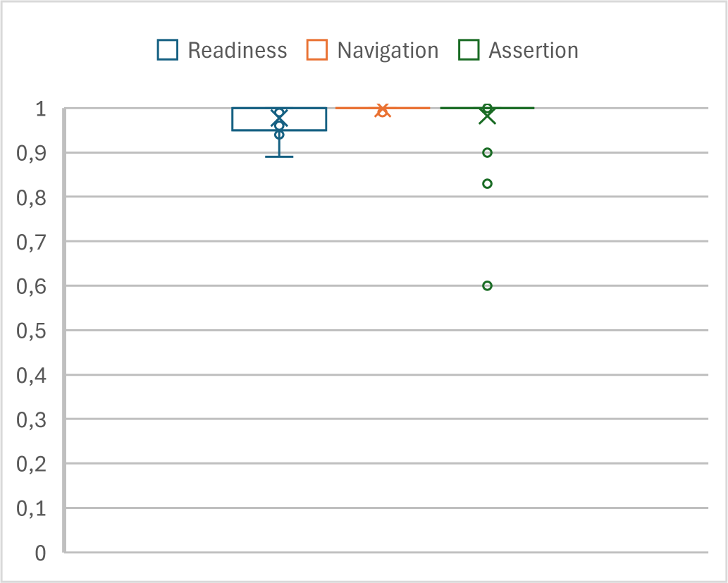Click the 0,7 vertical axis label

point(32,242)
